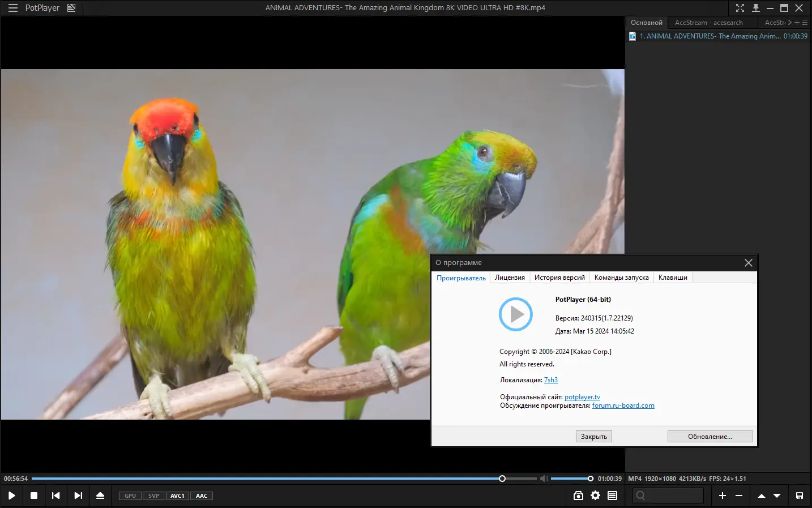812x508 pixels.
Task: Capture a screenshot with the camera icon
Action: [578, 496]
